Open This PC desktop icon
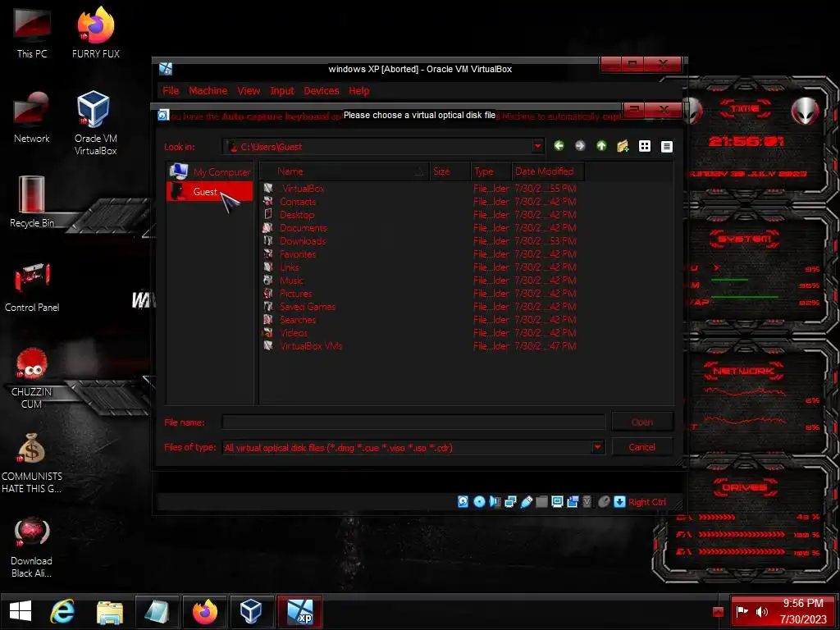The height and width of the screenshot is (630, 840). (x=32, y=33)
